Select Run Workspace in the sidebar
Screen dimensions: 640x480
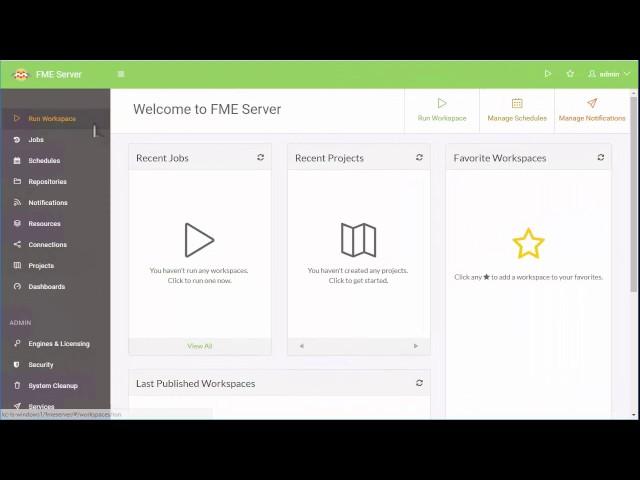[x=55, y=119]
